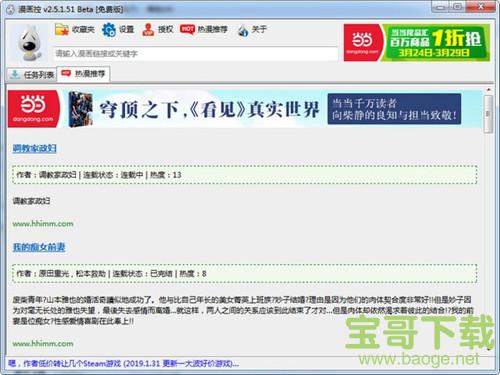
Task: Click www.hhimm.com link below 我的痴女前妻
Action: 43,343
